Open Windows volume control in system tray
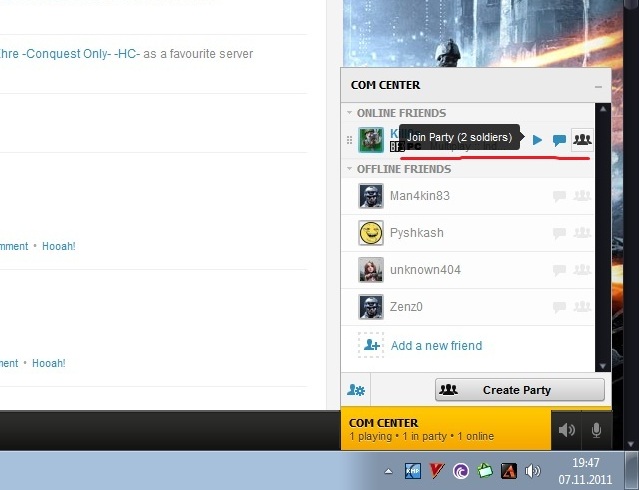This screenshot has height=490, width=639. tap(533, 470)
